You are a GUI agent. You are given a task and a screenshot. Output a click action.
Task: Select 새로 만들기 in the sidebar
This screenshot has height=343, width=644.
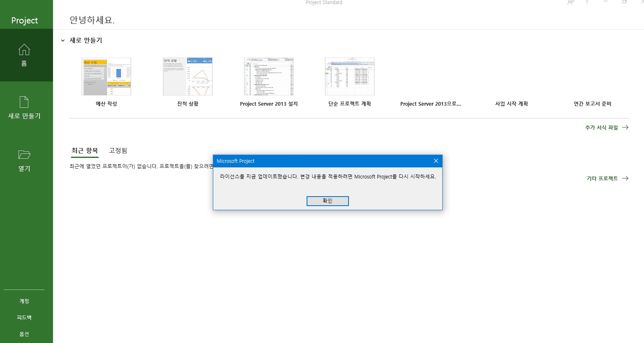click(x=24, y=108)
